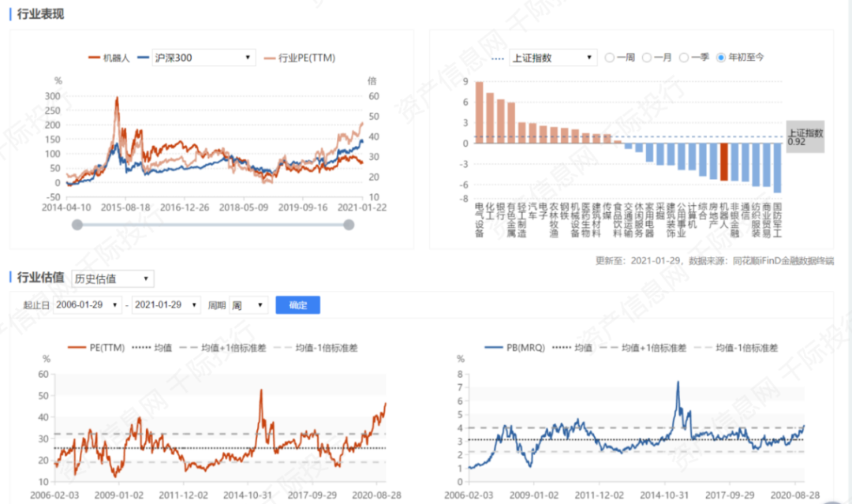Click the left handle of date range slider
The image size is (852, 504).
pyautogui.click(x=77, y=225)
